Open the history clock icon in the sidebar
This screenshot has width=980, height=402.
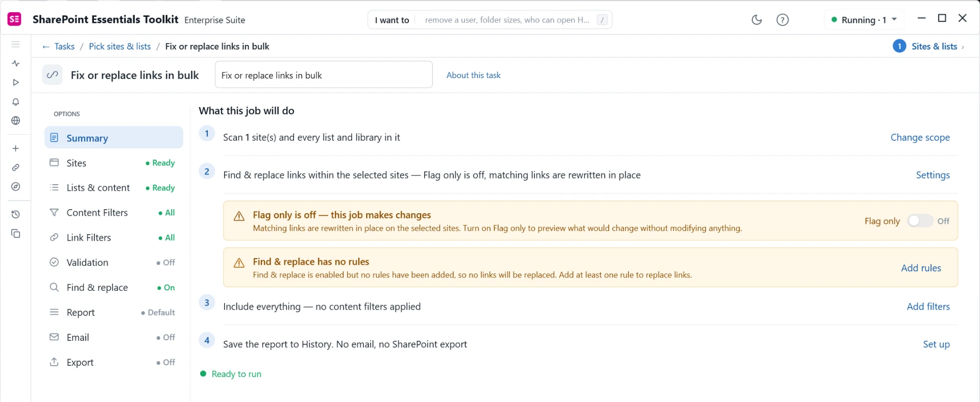click(x=16, y=214)
